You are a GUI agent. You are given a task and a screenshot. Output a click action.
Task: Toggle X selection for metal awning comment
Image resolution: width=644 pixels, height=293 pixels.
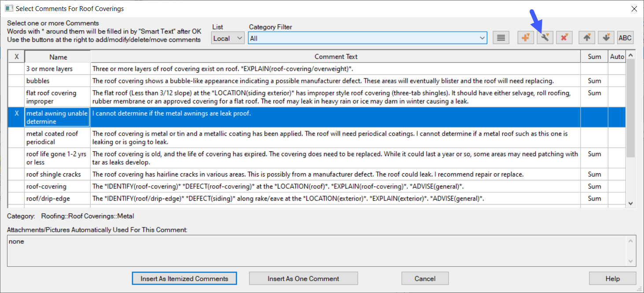pyautogui.click(x=17, y=114)
